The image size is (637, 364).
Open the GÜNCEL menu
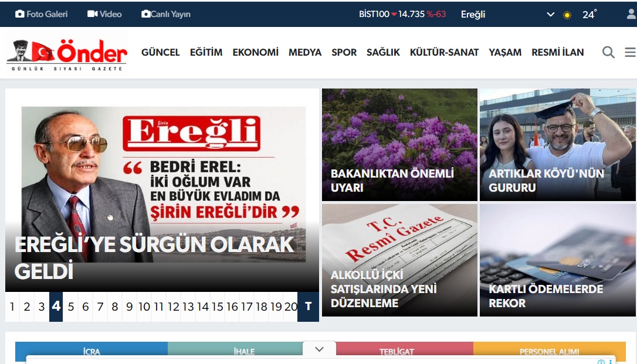(161, 52)
